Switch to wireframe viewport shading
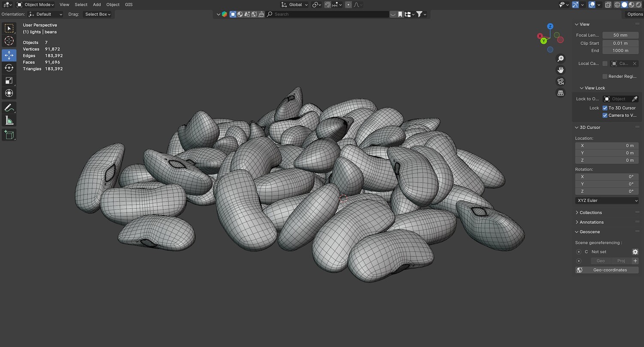Viewport: 644px width, 347px height. pos(617,5)
